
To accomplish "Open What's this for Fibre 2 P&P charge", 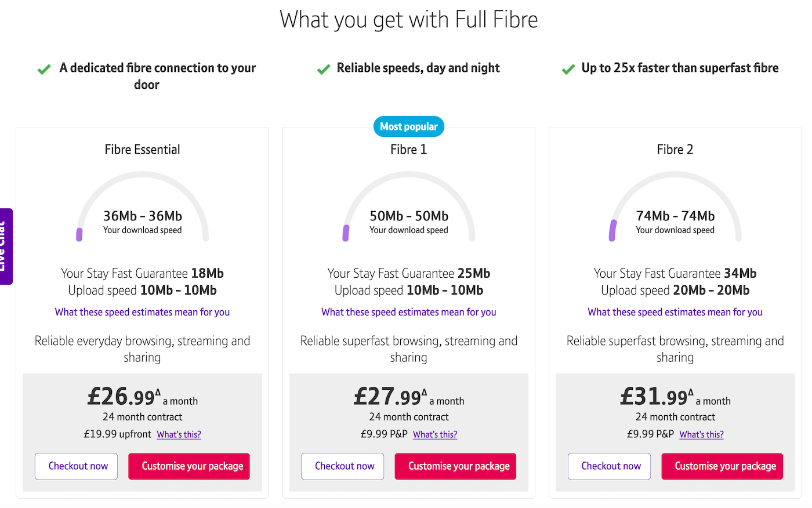I will point(701,434).
